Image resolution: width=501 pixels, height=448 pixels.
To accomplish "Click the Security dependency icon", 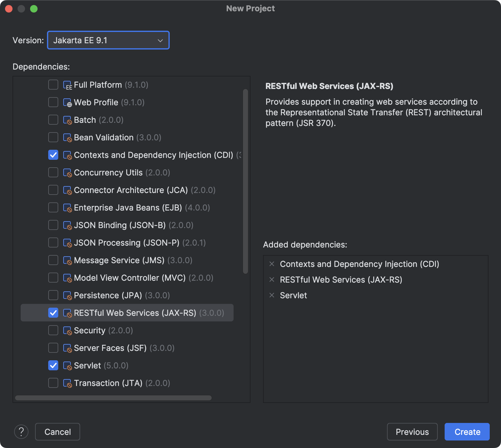I will tap(68, 331).
